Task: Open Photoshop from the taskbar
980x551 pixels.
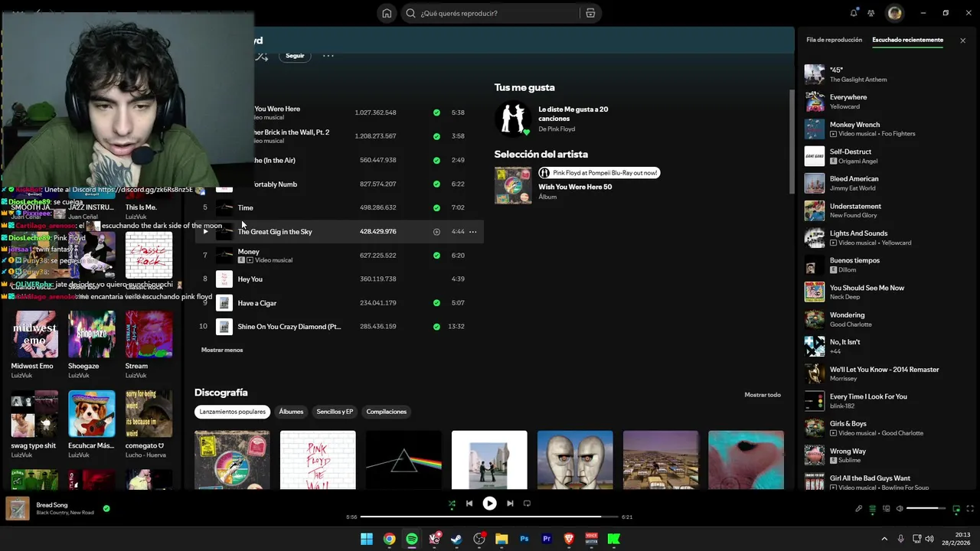Action: pyautogui.click(x=524, y=539)
